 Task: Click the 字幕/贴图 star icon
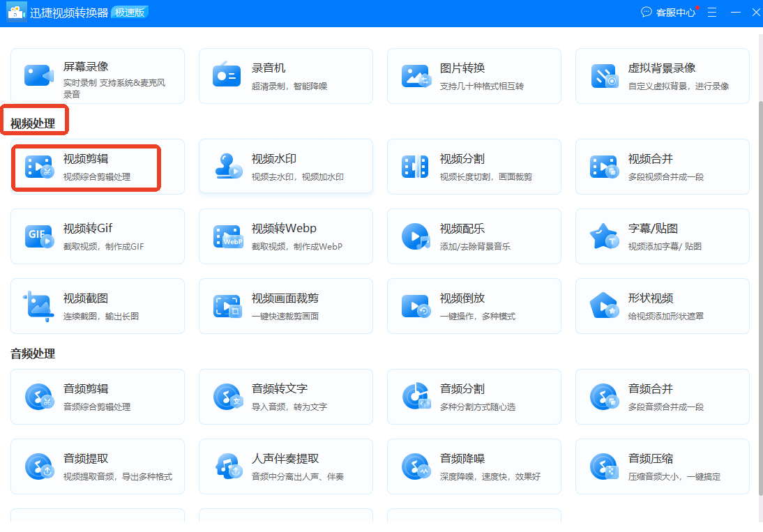pyautogui.click(x=604, y=236)
